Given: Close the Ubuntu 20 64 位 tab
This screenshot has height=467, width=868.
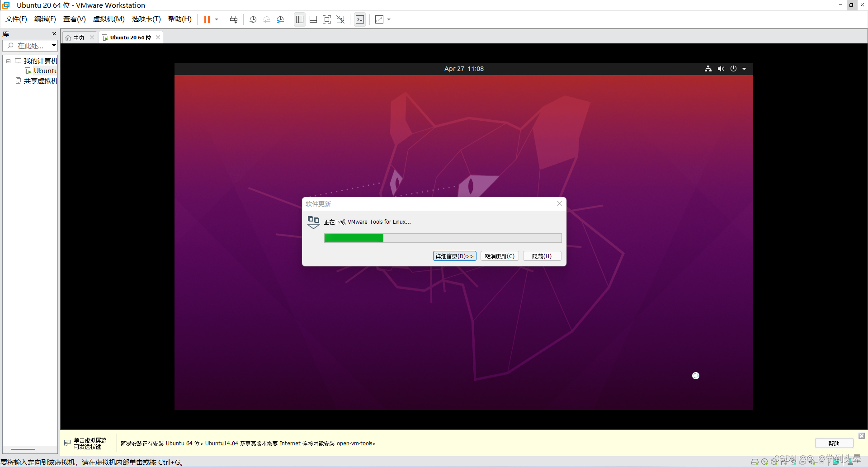Looking at the screenshot, I should tap(158, 38).
